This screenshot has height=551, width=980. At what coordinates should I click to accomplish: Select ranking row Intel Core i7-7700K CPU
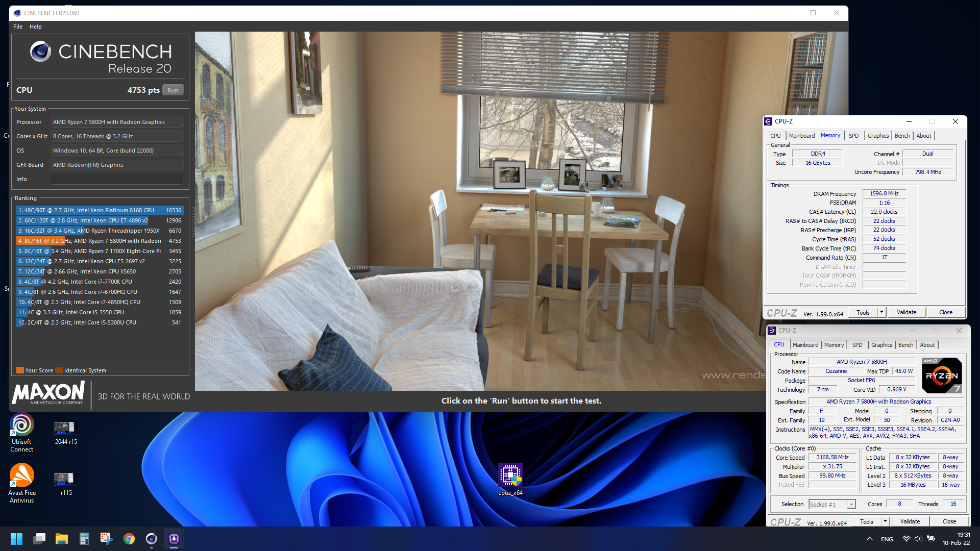tap(100, 282)
